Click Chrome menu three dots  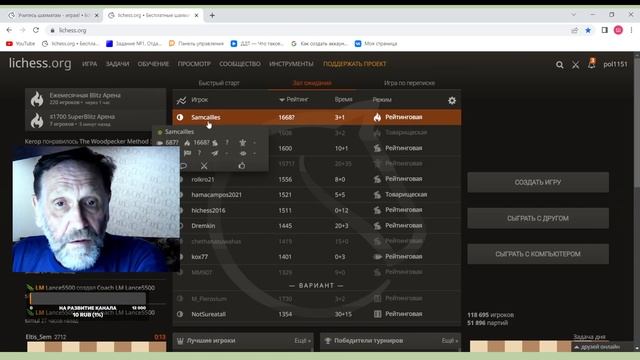pos(631,30)
